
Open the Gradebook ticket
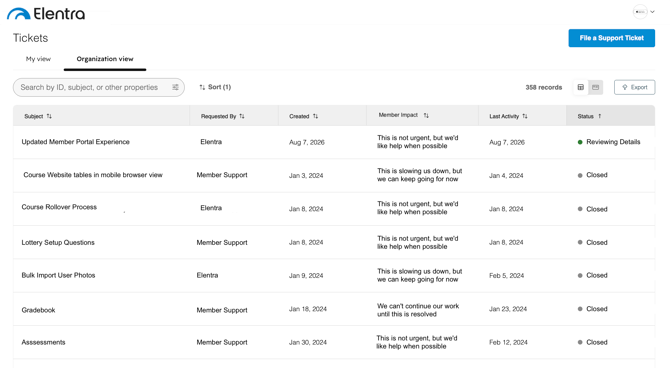click(38, 310)
